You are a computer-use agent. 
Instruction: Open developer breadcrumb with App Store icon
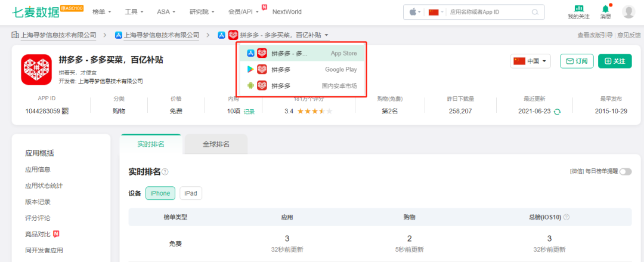tap(157, 35)
